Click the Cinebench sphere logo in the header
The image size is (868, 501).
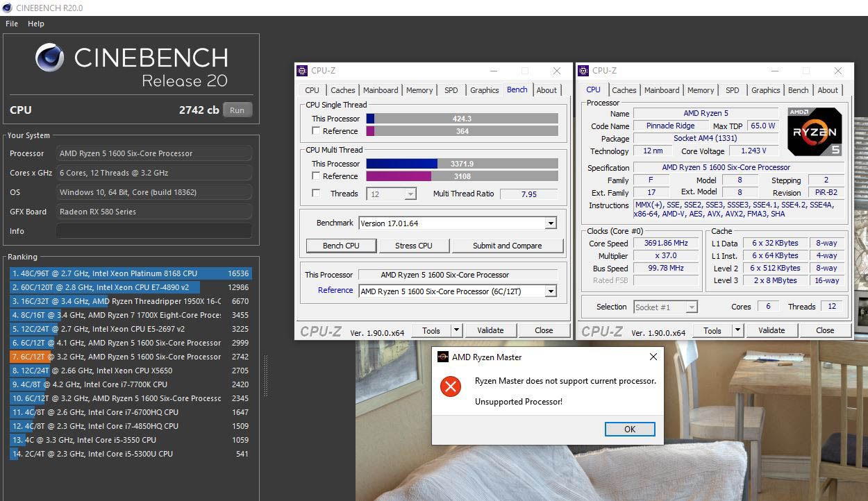[x=50, y=58]
